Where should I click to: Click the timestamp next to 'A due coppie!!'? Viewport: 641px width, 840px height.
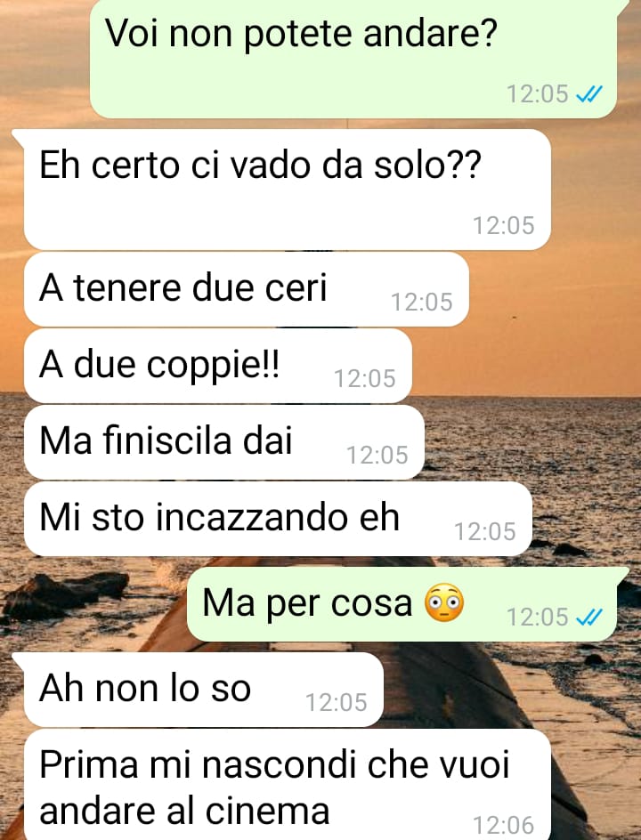tap(364, 379)
